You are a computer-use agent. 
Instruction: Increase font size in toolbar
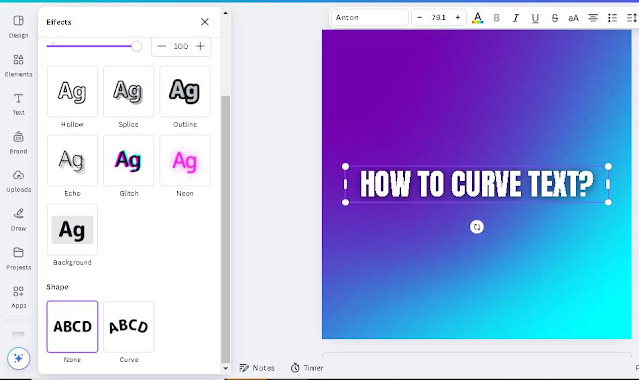coord(458,18)
